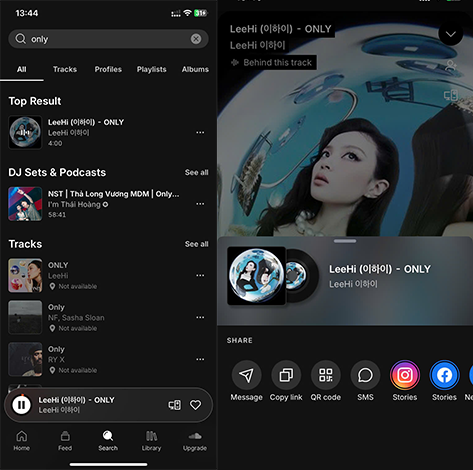
Task: Go to Home in bottom navigation
Action: [22, 441]
